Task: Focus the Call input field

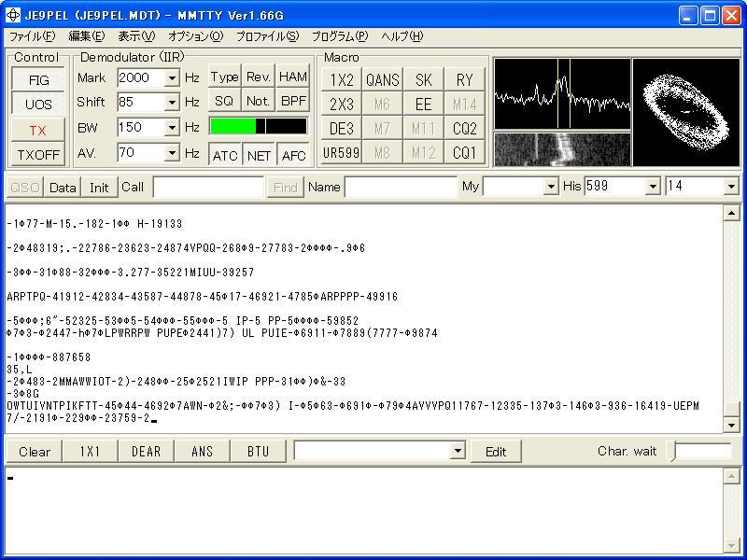Action: click(x=208, y=188)
